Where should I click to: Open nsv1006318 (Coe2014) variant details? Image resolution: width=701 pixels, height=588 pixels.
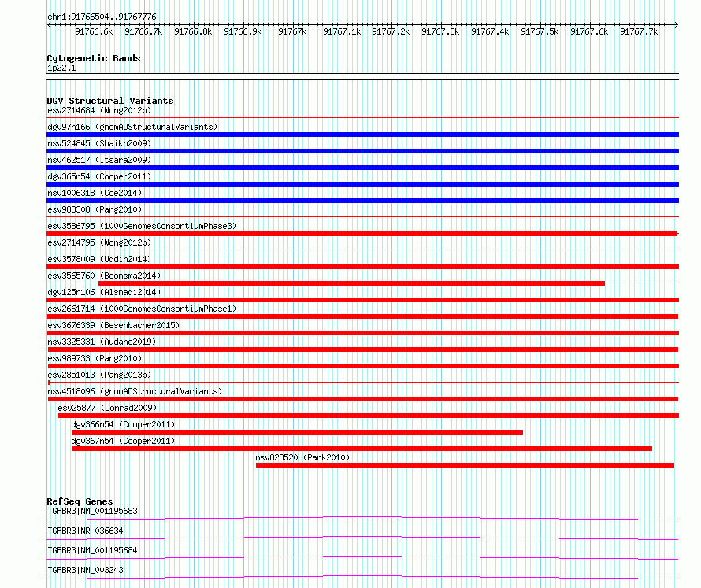[95, 193]
